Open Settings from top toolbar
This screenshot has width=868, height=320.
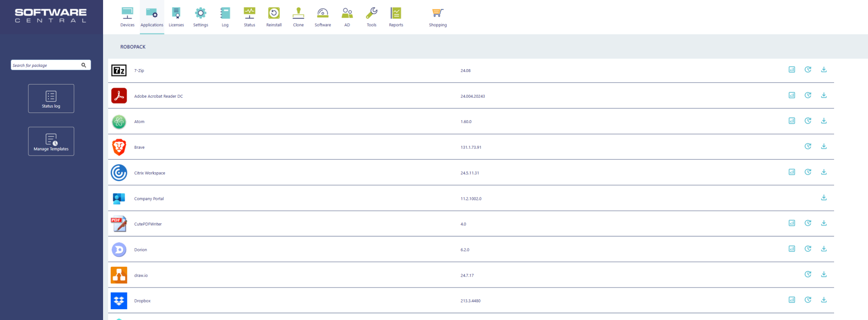[201, 17]
